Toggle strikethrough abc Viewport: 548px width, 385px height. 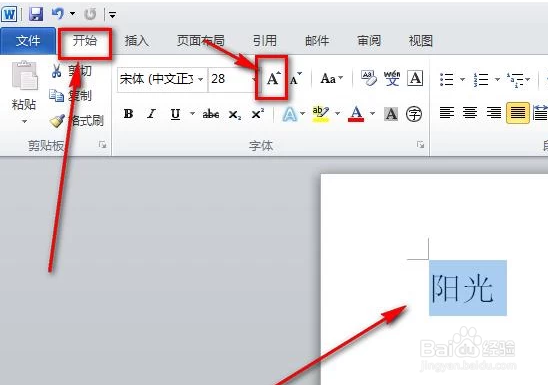coord(211,114)
